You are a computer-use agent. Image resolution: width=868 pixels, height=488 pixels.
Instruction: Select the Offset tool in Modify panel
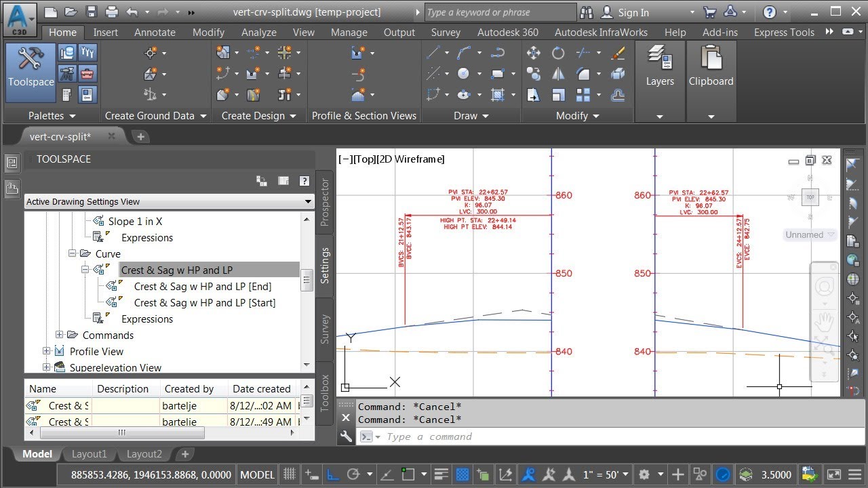618,95
